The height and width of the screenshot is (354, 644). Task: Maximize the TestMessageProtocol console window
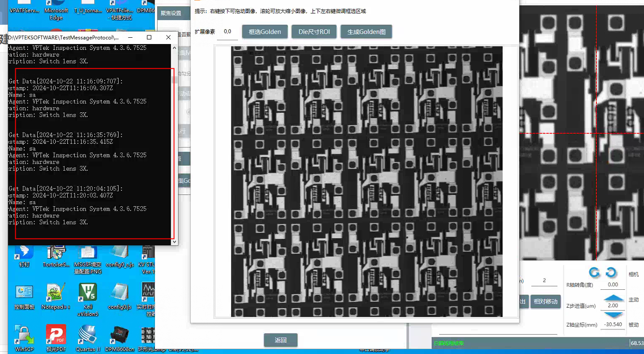149,38
